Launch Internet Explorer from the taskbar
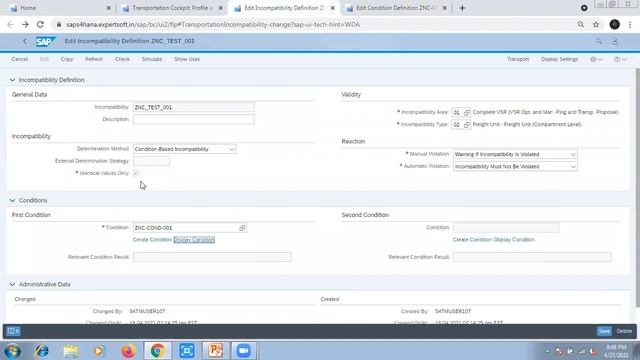The image size is (640, 360). tap(41, 351)
